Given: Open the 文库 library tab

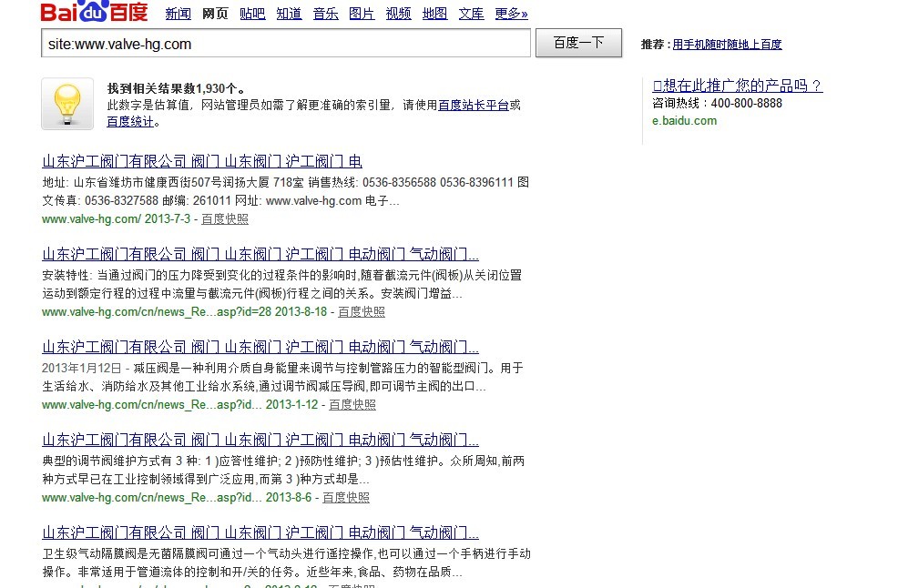Looking at the screenshot, I should tap(472, 13).
